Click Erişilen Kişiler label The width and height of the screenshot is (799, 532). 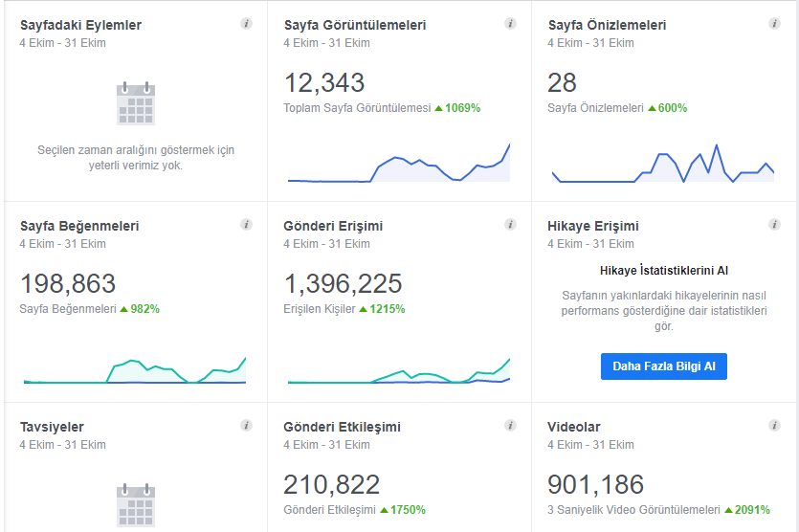point(320,309)
